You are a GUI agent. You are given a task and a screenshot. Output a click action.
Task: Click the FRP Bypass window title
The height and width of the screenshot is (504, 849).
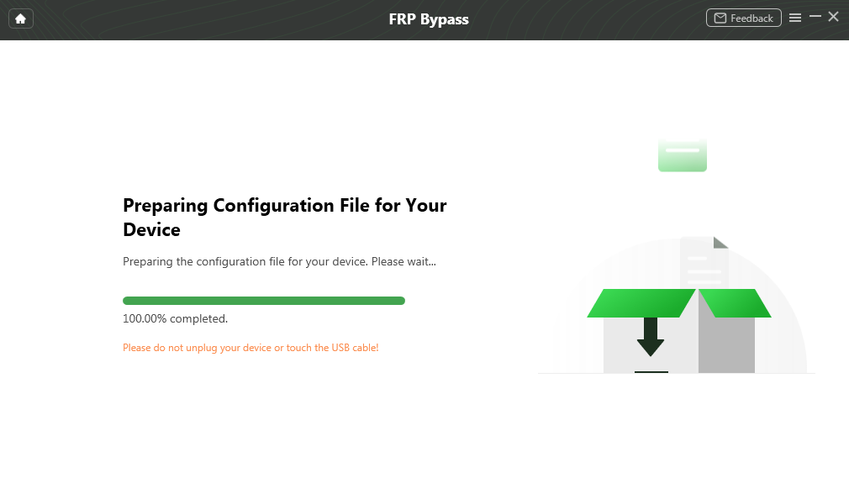[x=428, y=19]
